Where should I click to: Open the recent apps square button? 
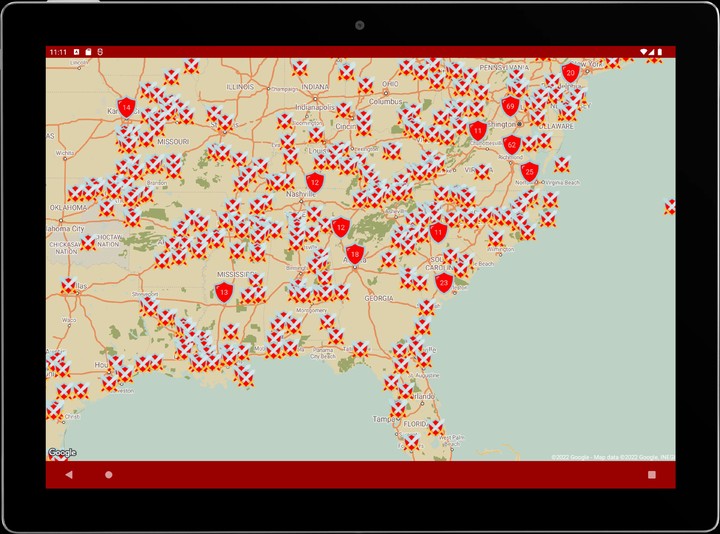pos(651,475)
